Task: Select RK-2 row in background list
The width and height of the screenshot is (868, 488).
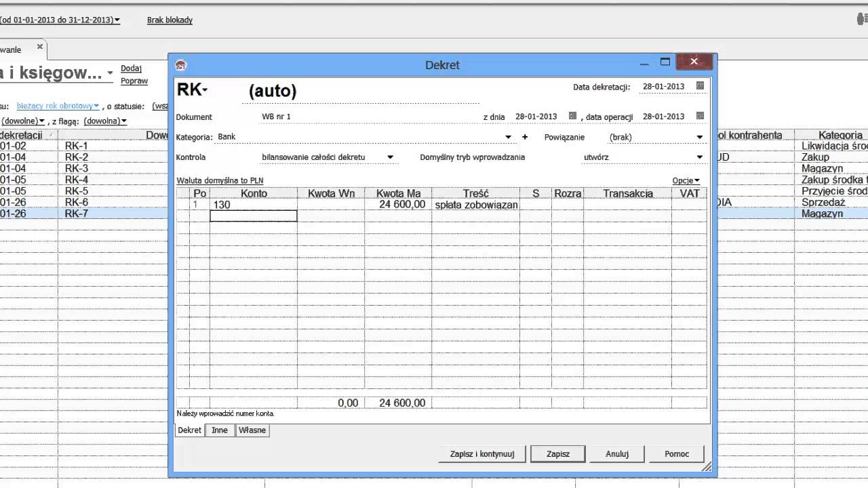Action: pos(77,157)
